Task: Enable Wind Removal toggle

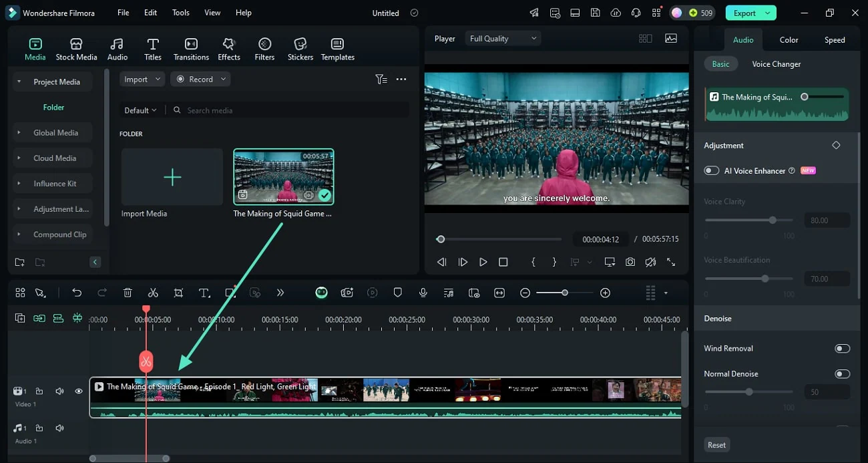Action: tap(843, 348)
